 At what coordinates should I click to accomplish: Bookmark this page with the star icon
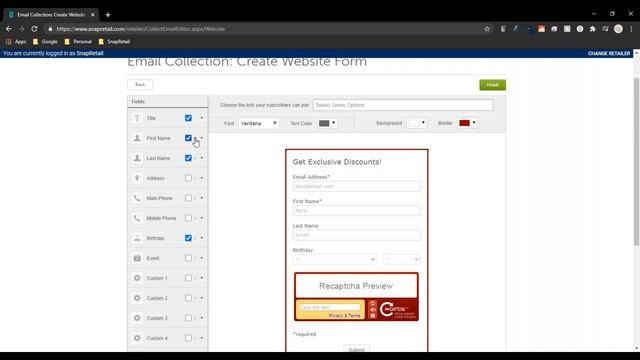tap(487, 29)
